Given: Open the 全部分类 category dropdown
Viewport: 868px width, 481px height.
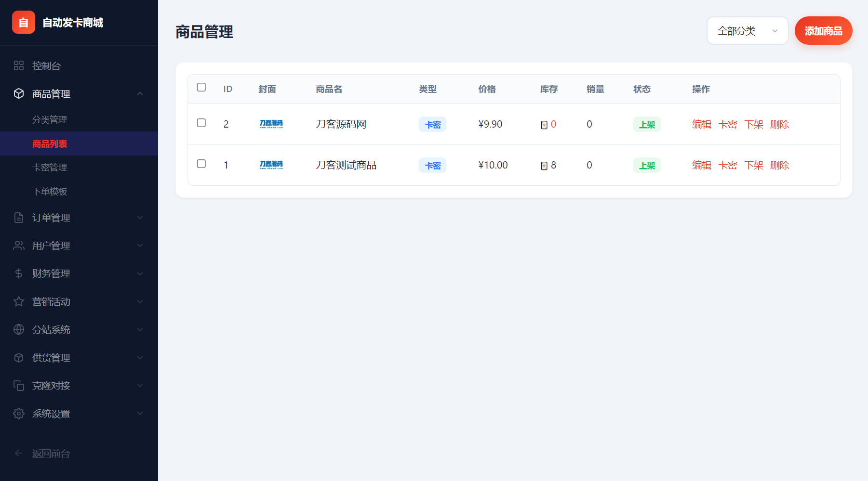Looking at the screenshot, I should click(747, 30).
